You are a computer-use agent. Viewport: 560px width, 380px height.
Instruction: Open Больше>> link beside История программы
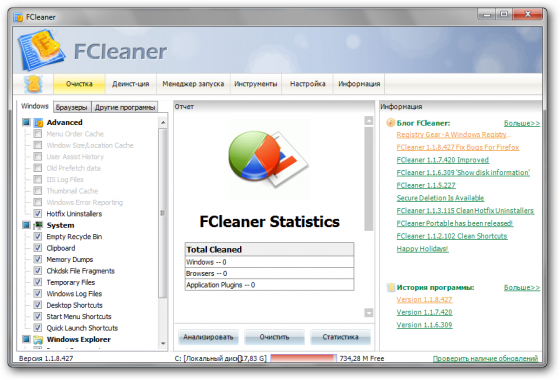pyautogui.click(x=522, y=288)
